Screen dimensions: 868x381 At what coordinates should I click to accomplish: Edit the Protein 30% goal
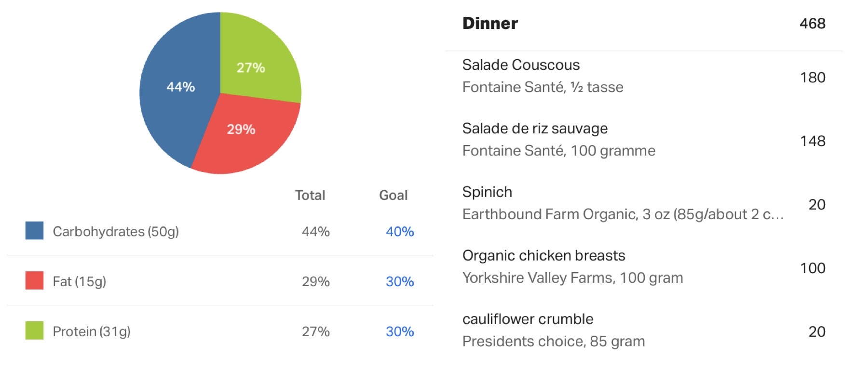coord(400,332)
